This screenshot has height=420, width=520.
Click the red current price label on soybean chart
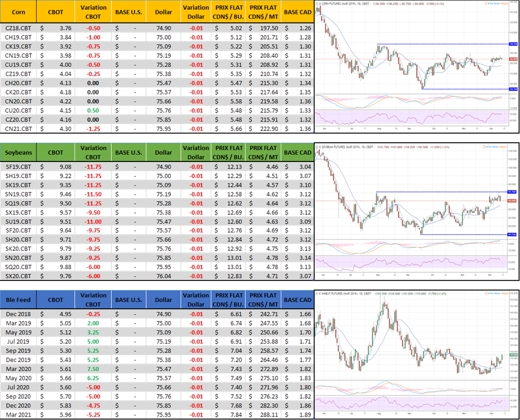click(x=511, y=201)
